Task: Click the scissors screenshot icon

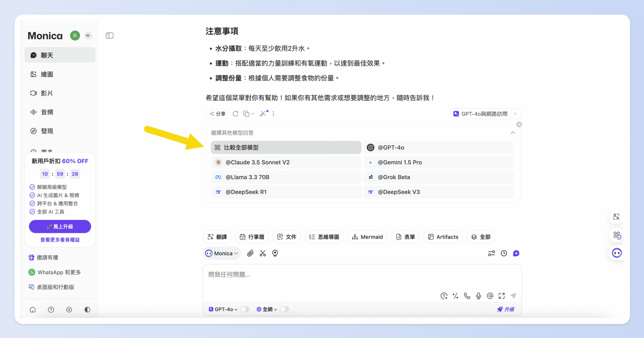Action: click(x=263, y=253)
